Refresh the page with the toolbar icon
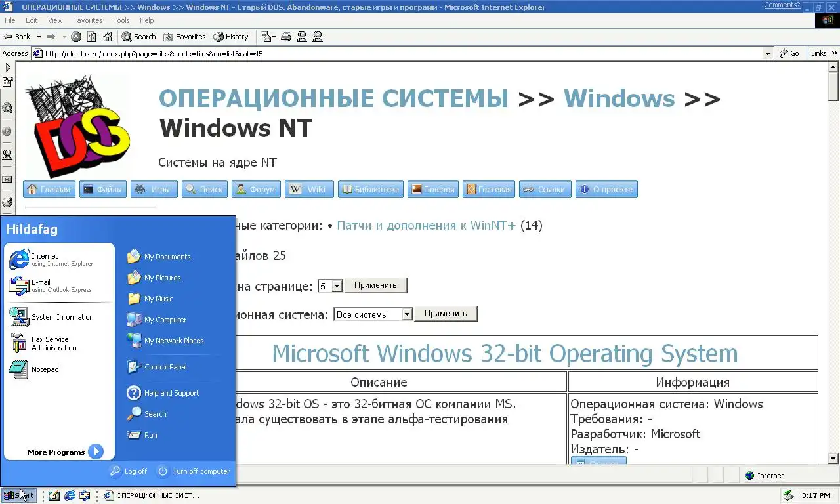 [x=92, y=37]
